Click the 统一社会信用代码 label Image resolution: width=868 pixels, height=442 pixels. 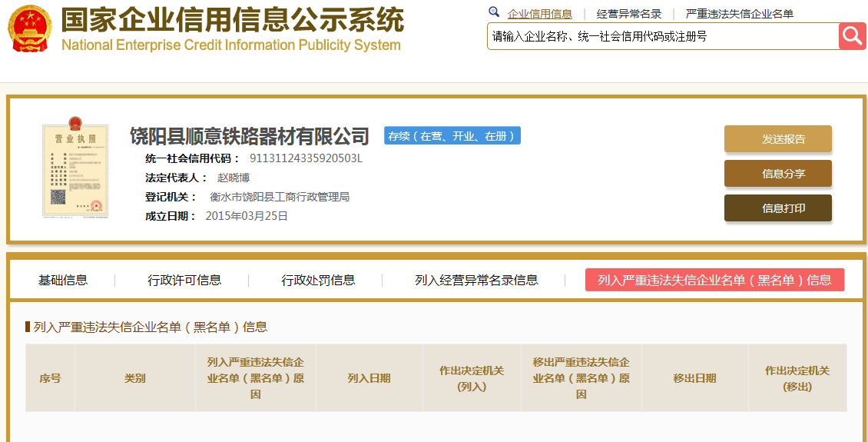click(x=193, y=158)
